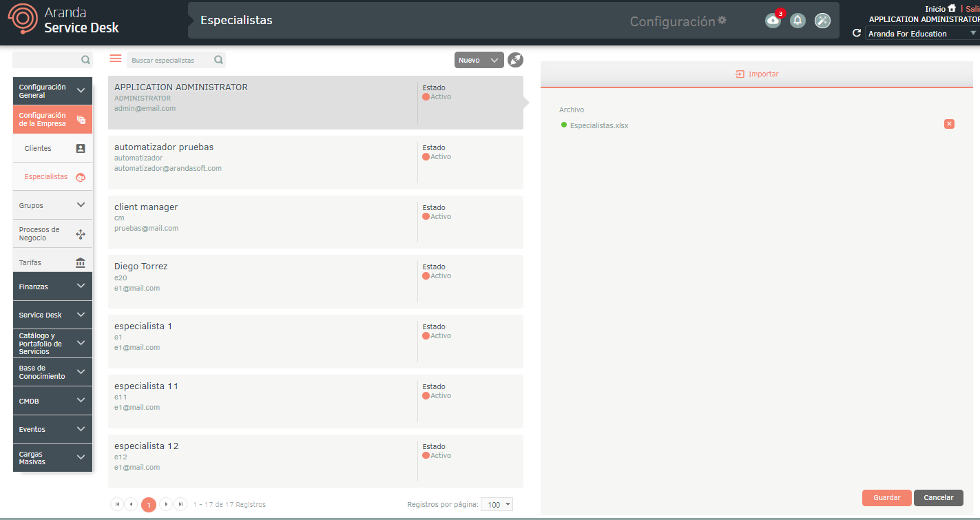Expand the CMDB section
Image resolution: width=980 pixels, height=520 pixels.
(x=52, y=400)
